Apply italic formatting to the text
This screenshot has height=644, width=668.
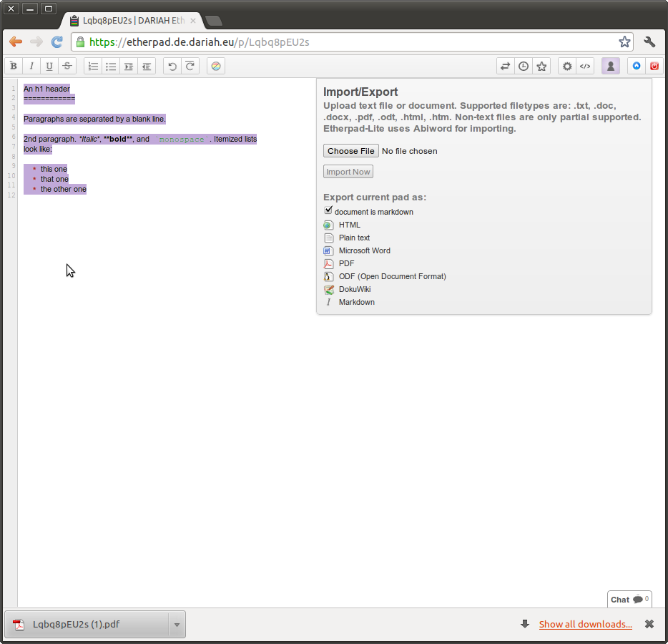coord(31,67)
